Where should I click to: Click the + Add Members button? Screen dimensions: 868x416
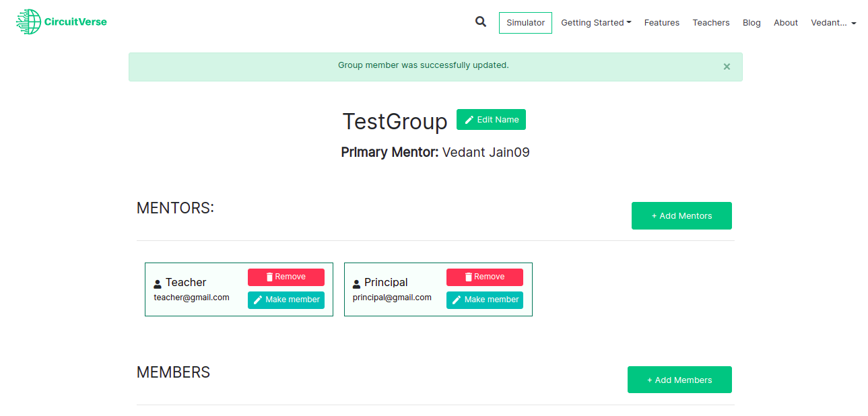point(679,380)
